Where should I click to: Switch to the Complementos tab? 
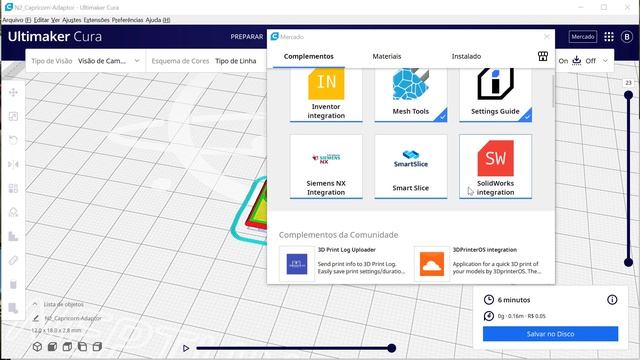pyautogui.click(x=309, y=56)
